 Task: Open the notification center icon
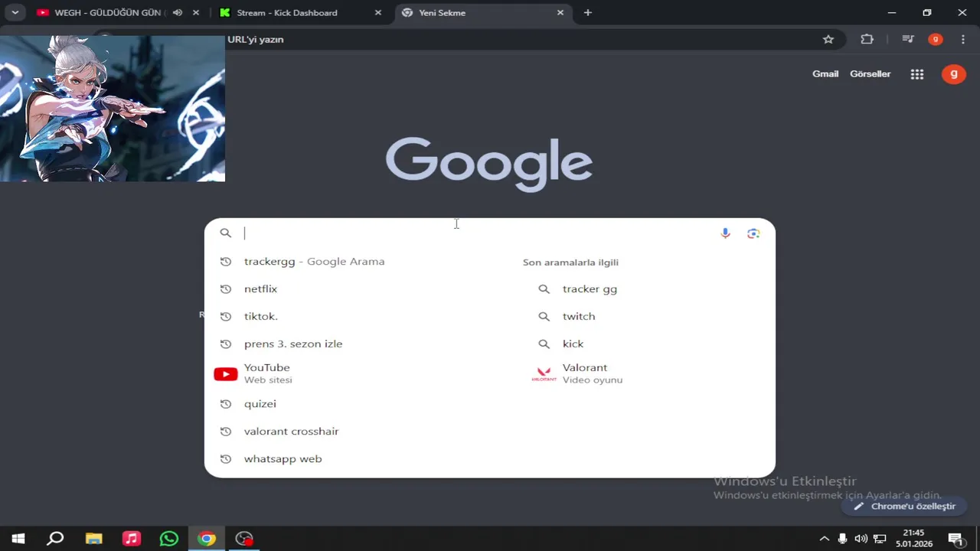(x=955, y=539)
